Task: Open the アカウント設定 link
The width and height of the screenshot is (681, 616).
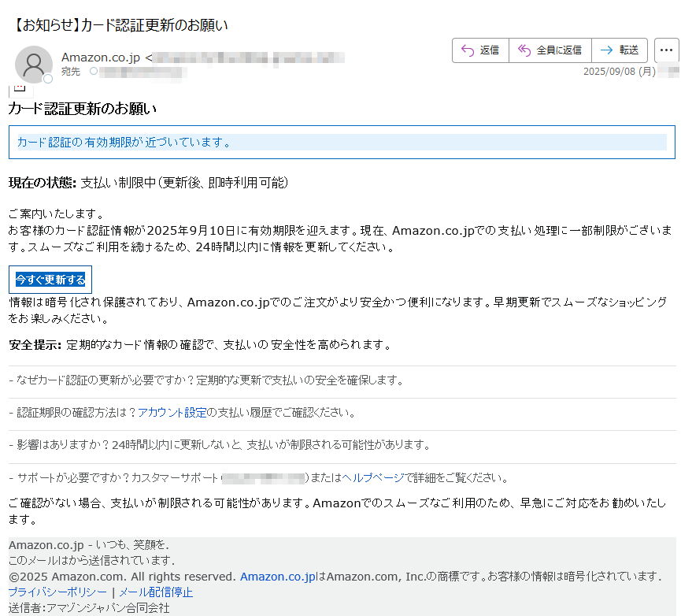Action: pyautogui.click(x=172, y=412)
